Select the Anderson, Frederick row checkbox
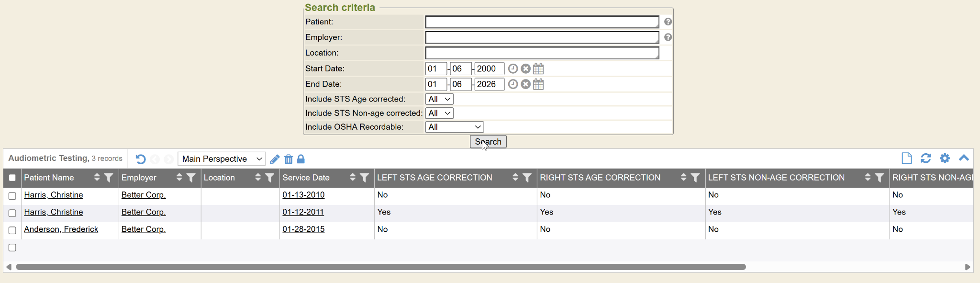Viewport: 980px width, 283px height. pyautogui.click(x=12, y=230)
